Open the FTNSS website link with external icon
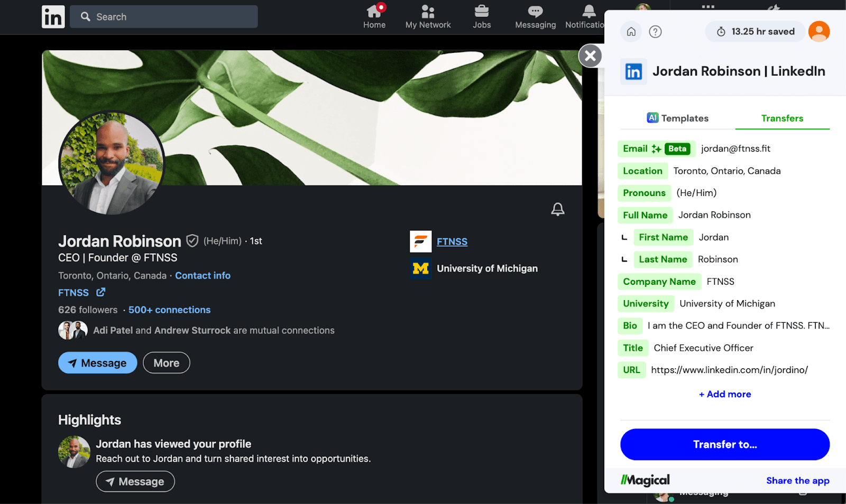 pos(81,293)
